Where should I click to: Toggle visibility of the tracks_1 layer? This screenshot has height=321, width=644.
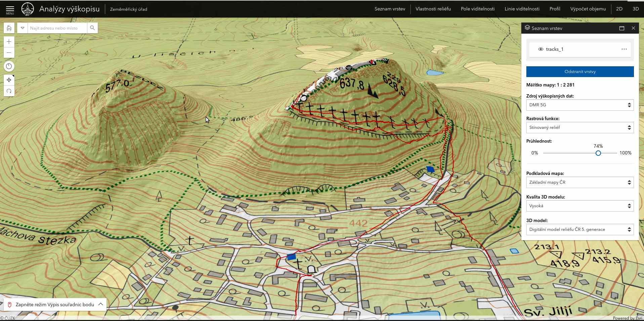pos(541,49)
